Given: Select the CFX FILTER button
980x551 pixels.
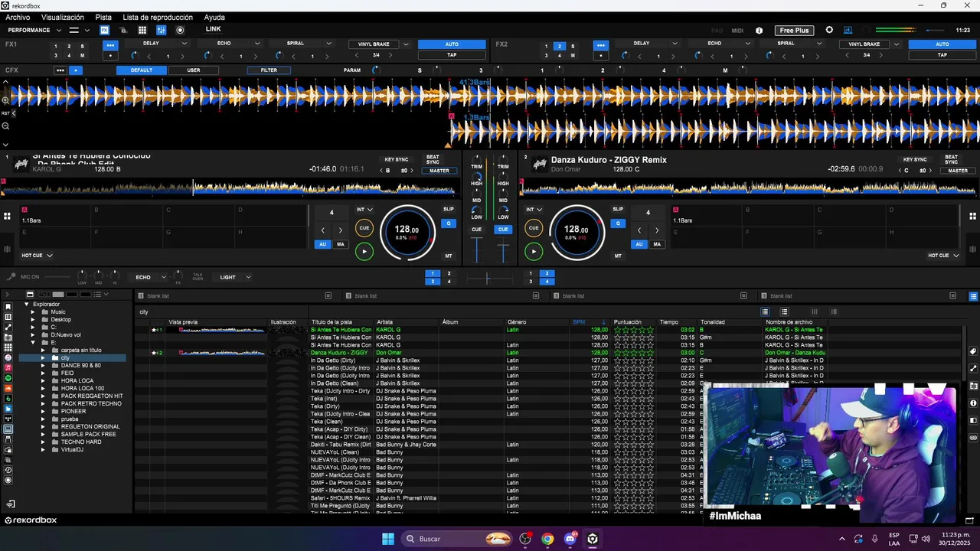Looking at the screenshot, I should [269, 70].
